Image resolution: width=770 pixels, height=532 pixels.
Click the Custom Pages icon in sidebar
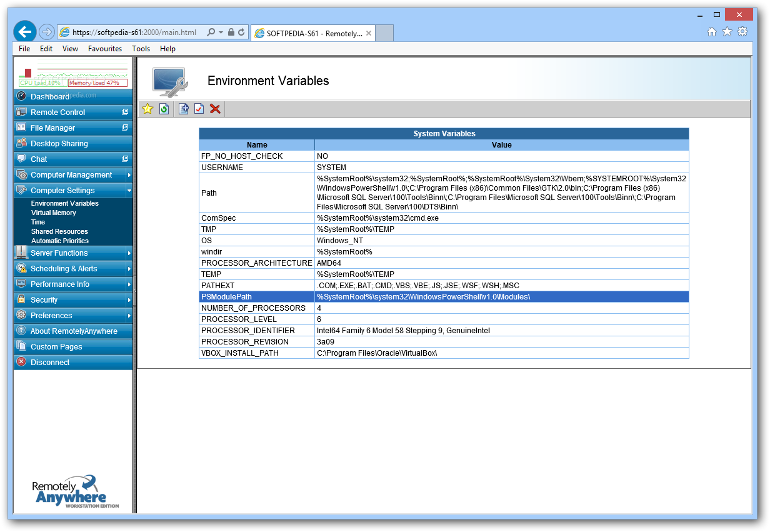(21, 346)
